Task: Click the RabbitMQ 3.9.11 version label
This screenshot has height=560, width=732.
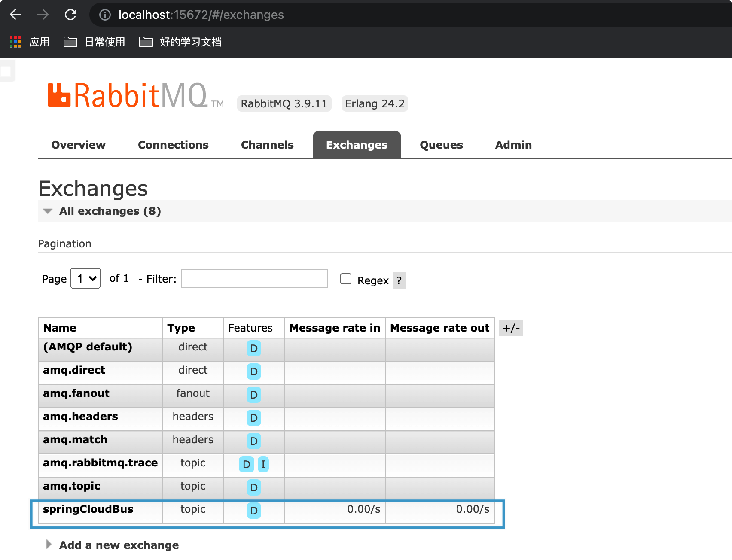Action: [284, 103]
